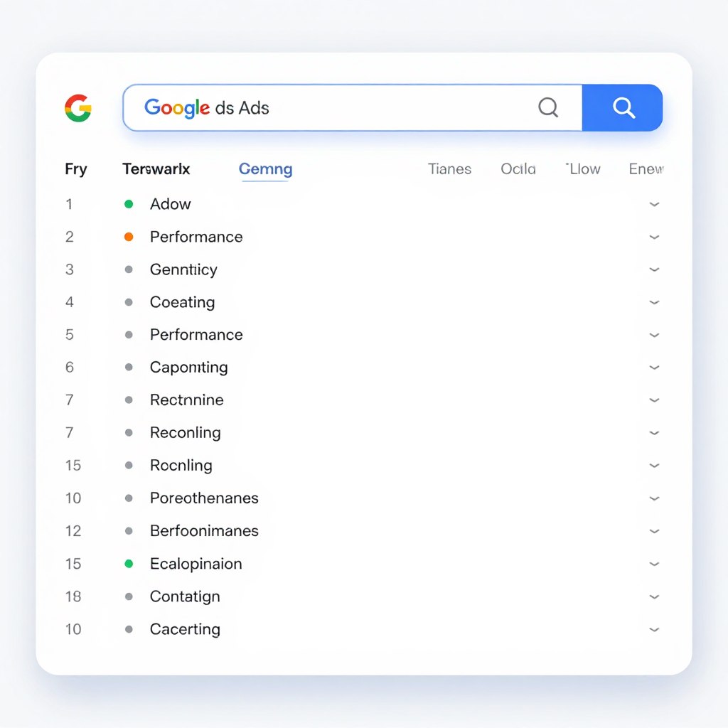Click the orange status dot beside Performance
The height and width of the screenshot is (728, 728).
coord(129,237)
